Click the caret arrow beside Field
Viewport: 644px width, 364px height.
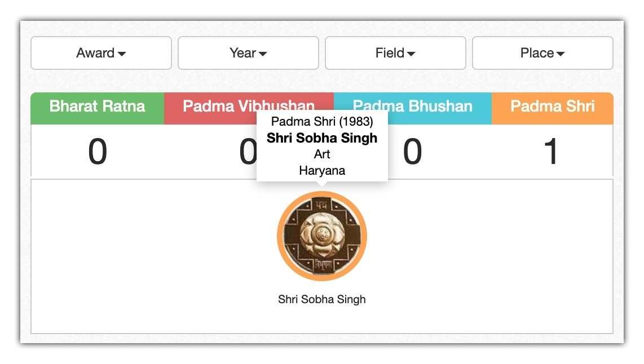point(411,54)
